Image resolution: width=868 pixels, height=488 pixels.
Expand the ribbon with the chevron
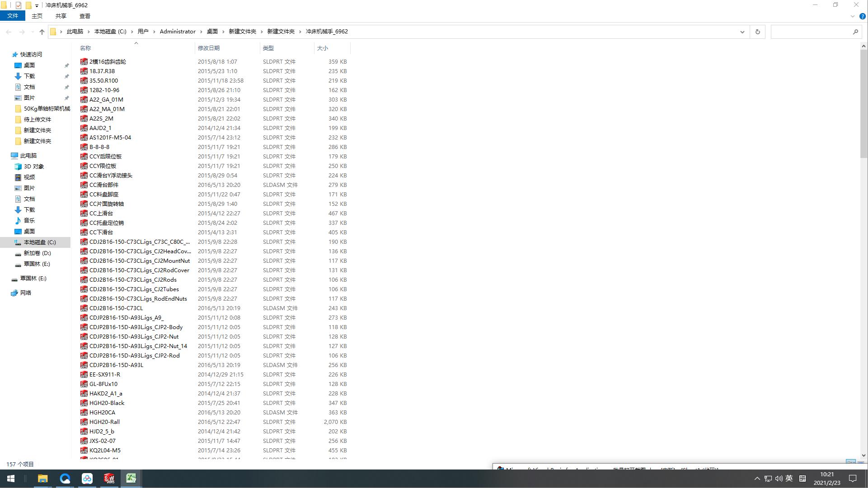[x=853, y=16]
